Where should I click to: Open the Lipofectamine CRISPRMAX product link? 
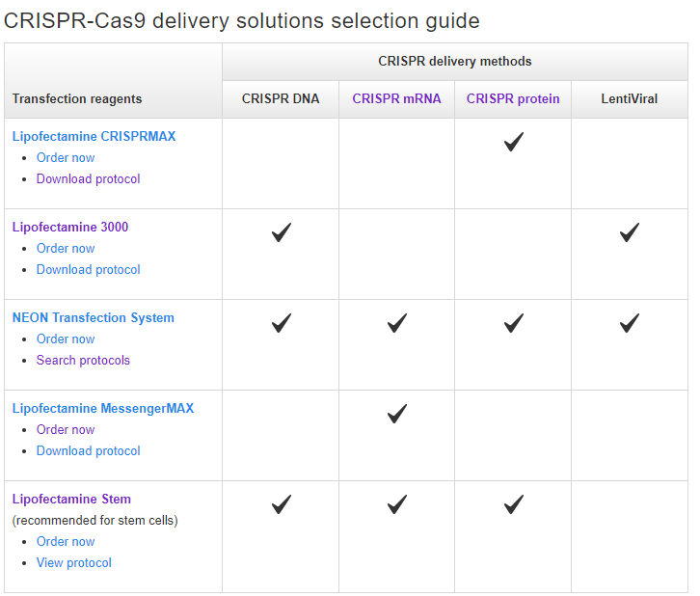click(x=94, y=136)
